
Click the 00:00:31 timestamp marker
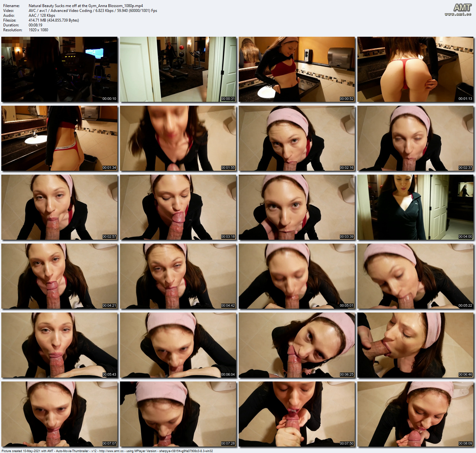tap(228, 99)
